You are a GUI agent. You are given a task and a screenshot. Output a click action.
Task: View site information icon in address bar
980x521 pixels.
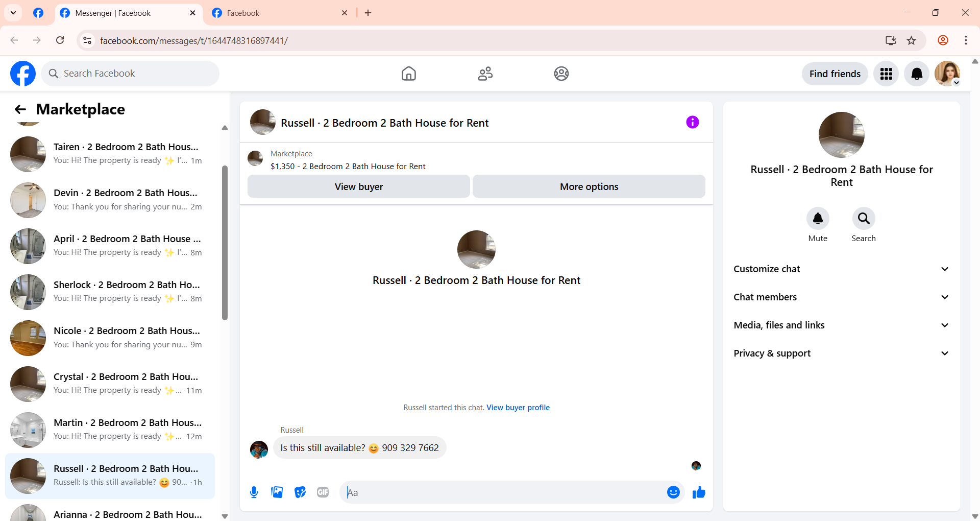pos(87,40)
